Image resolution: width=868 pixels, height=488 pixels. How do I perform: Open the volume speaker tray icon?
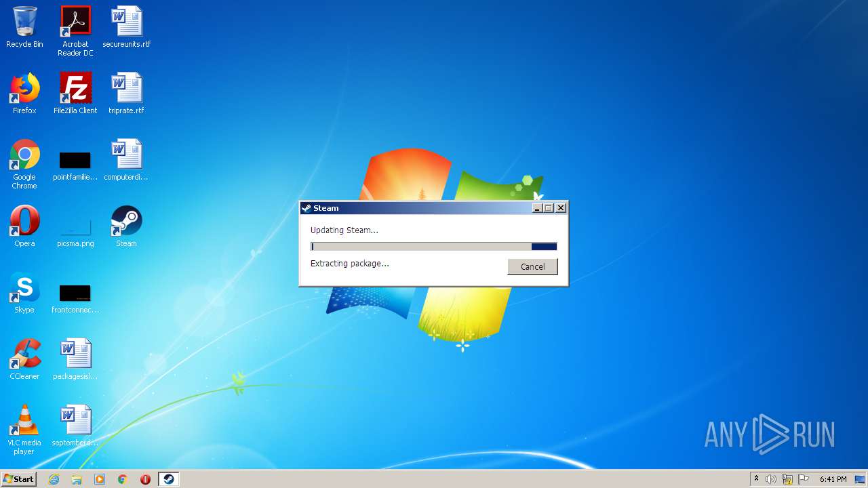(x=770, y=479)
